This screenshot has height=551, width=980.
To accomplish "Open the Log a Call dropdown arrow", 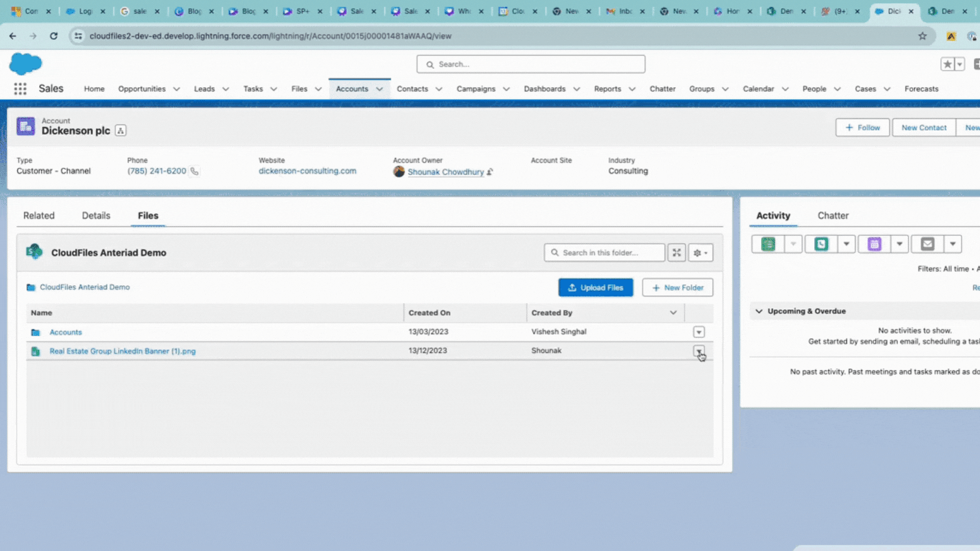I will (x=846, y=244).
